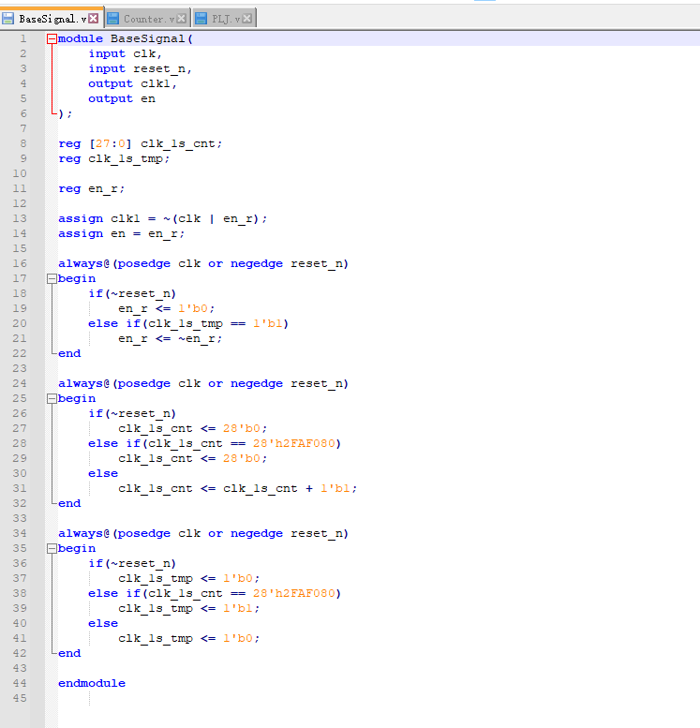Click 'output clk1,' on line 4
This screenshot has height=728, width=700.
click(x=133, y=83)
